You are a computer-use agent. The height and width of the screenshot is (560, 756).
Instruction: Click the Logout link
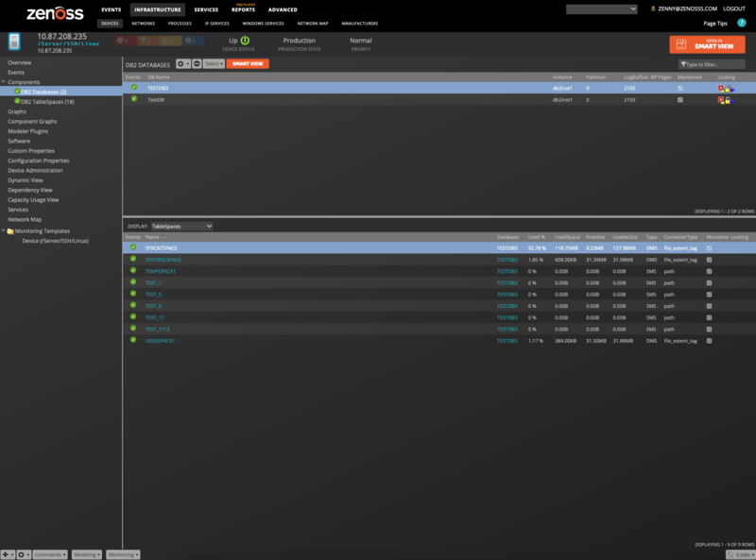(x=734, y=8)
